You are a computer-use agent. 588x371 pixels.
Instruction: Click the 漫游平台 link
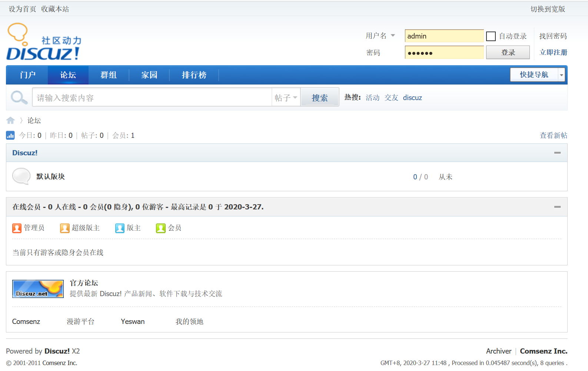tap(80, 321)
